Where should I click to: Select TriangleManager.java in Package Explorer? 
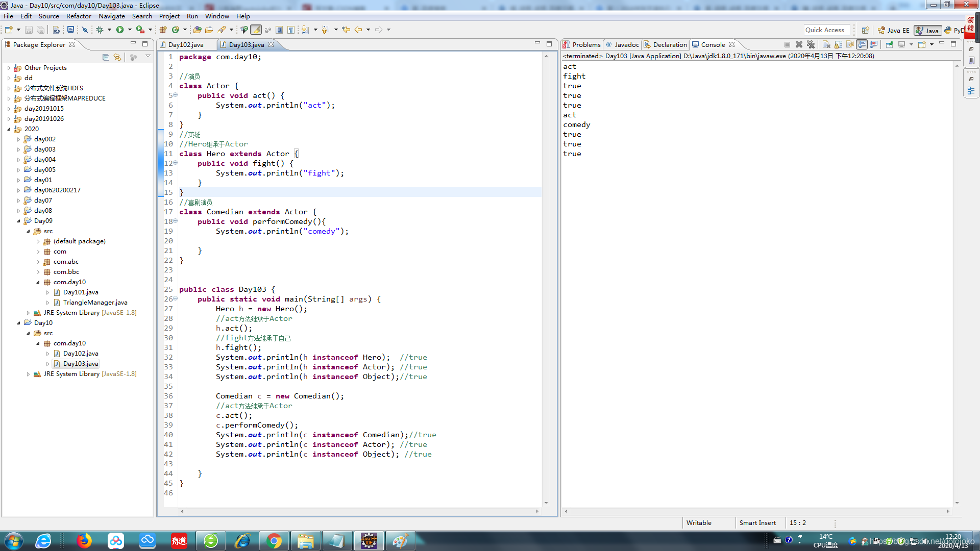(x=95, y=303)
